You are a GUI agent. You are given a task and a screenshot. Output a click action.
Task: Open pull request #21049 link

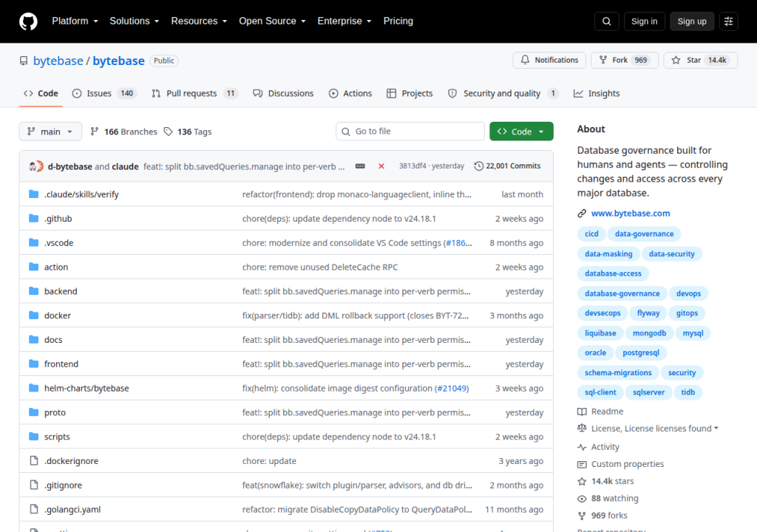[x=452, y=388]
